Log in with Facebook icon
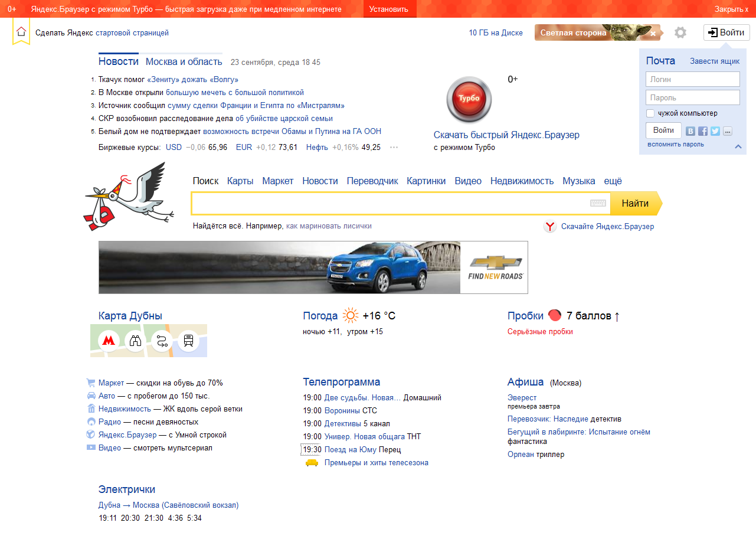The image size is (756, 552). click(703, 131)
